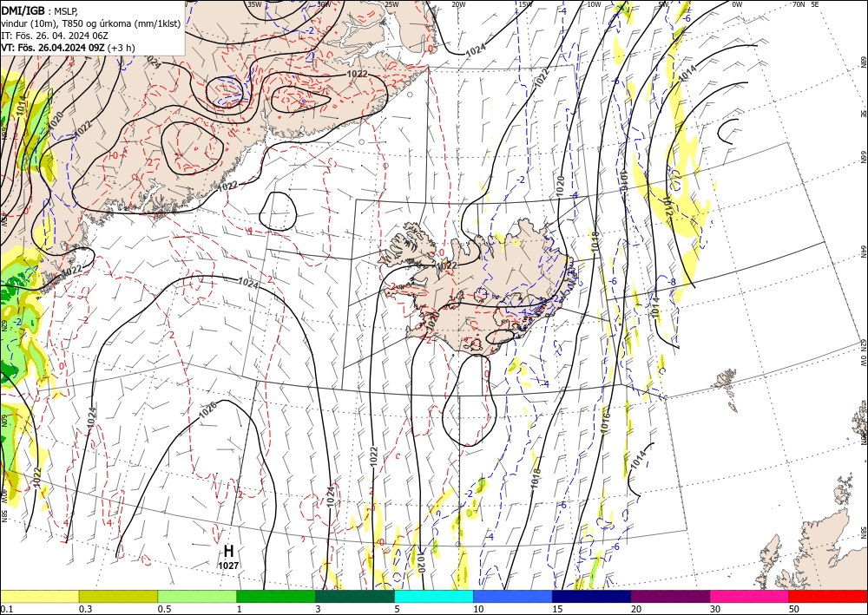Click the pink 30 mm legend band

[750, 596]
